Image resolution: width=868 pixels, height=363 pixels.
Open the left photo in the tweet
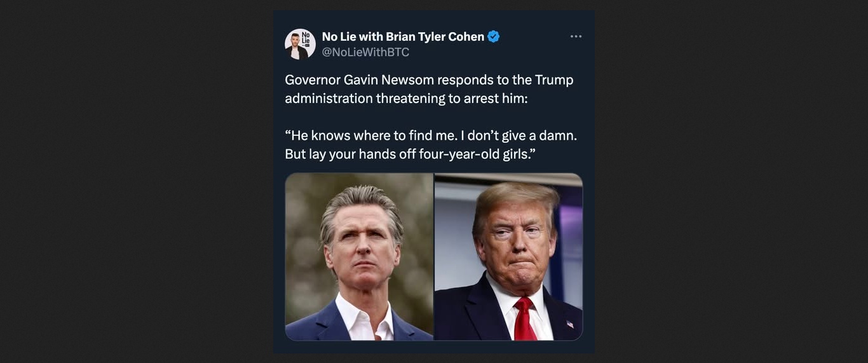pyautogui.click(x=359, y=257)
